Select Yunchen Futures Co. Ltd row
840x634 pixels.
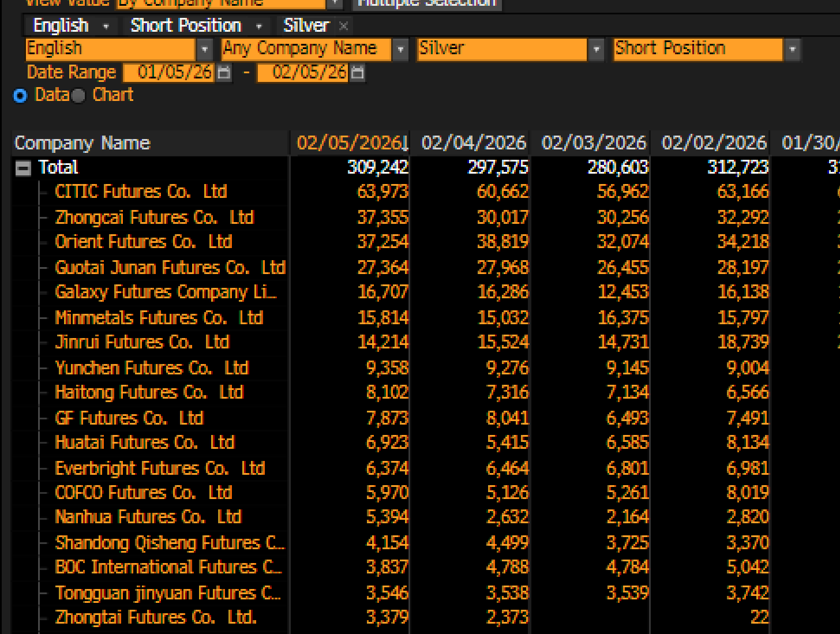click(x=152, y=368)
